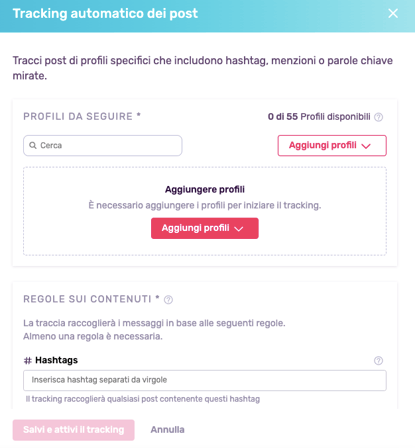The width and height of the screenshot is (415, 448).
Task: Expand chevron on red filled Aggiungi profili
Action: coord(239,229)
